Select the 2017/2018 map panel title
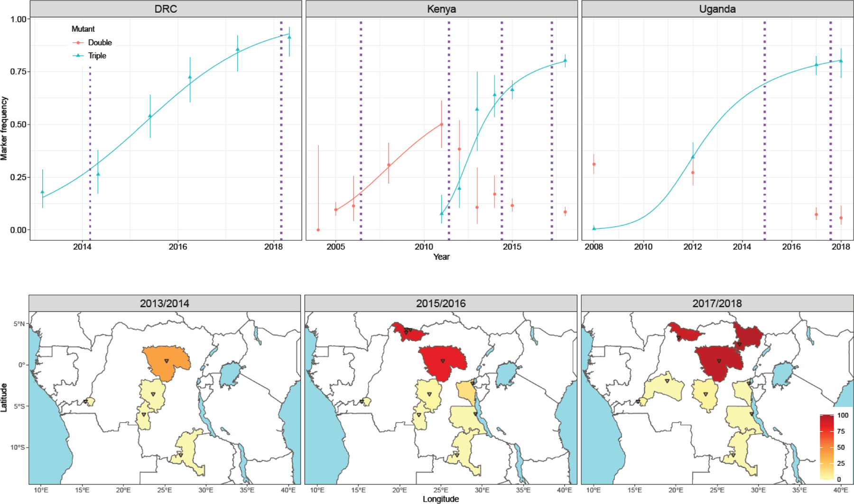 [x=717, y=303]
